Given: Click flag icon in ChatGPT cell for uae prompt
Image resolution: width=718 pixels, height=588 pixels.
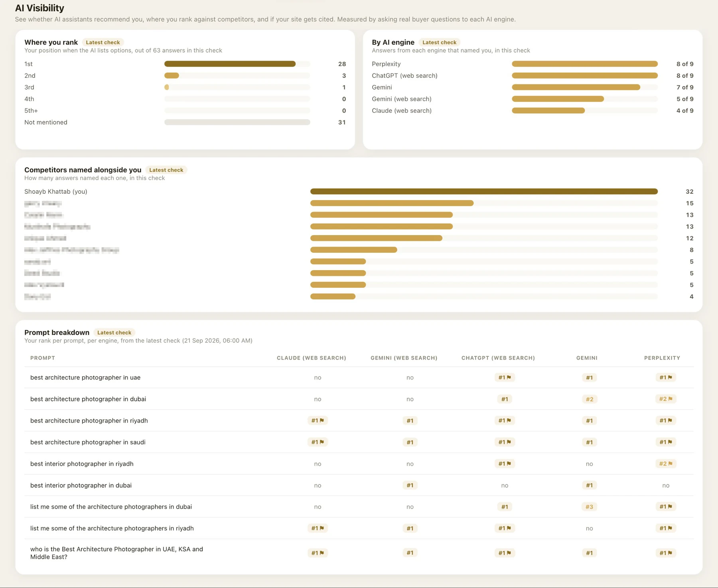Looking at the screenshot, I should pyautogui.click(x=509, y=377).
